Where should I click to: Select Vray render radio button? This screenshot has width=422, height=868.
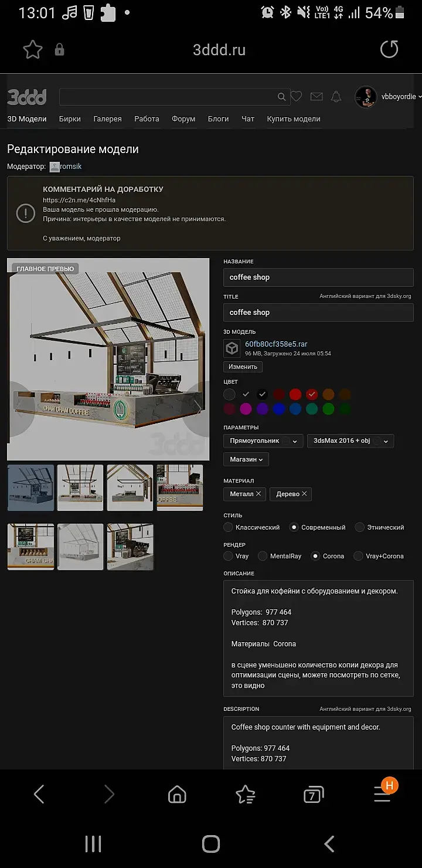pos(229,556)
